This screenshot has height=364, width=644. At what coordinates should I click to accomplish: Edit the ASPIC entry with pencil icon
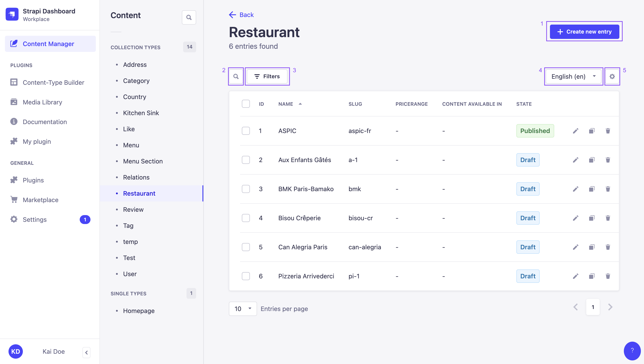[575, 131]
